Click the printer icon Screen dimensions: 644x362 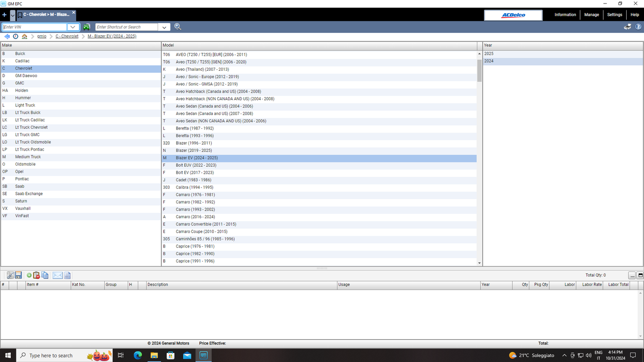pyautogui.click(x=628, y=27)
